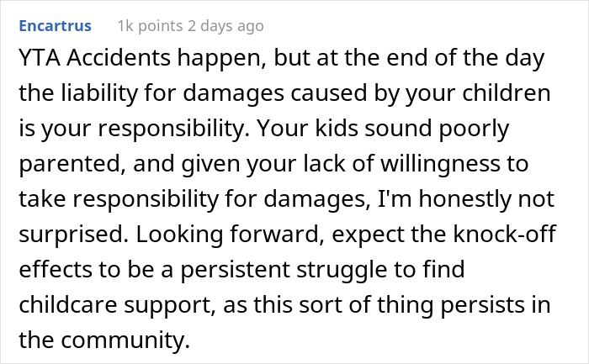This screenshot has width=589, height=364.
Task: Click the word Looking in the comment
Action: pos(179,235)
